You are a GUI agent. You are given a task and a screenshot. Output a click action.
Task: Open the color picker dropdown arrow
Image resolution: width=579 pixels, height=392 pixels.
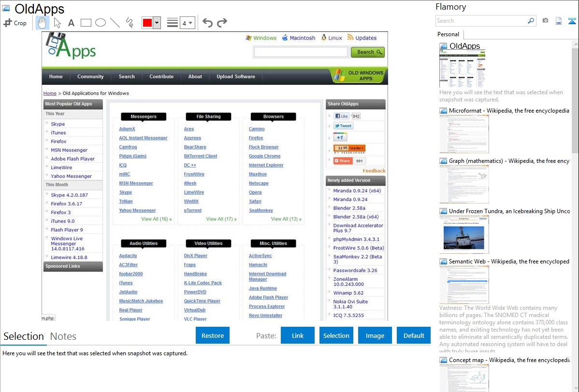click(157, 23)
